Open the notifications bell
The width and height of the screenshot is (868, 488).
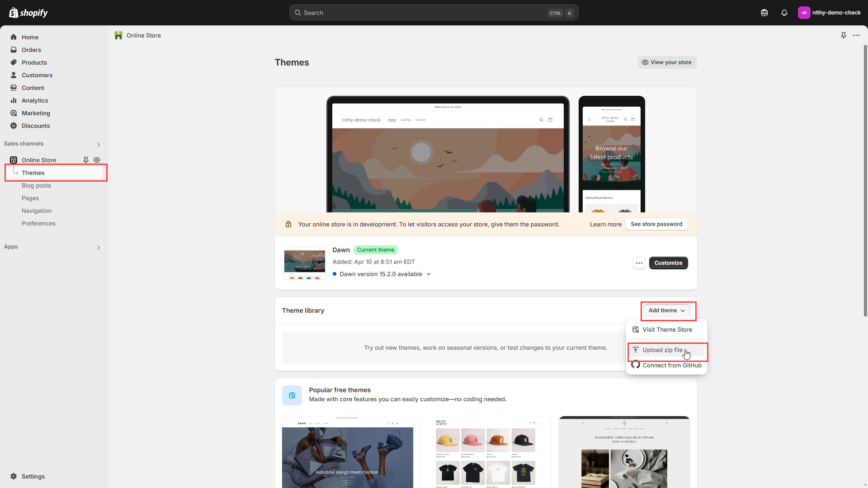(784, 13)
